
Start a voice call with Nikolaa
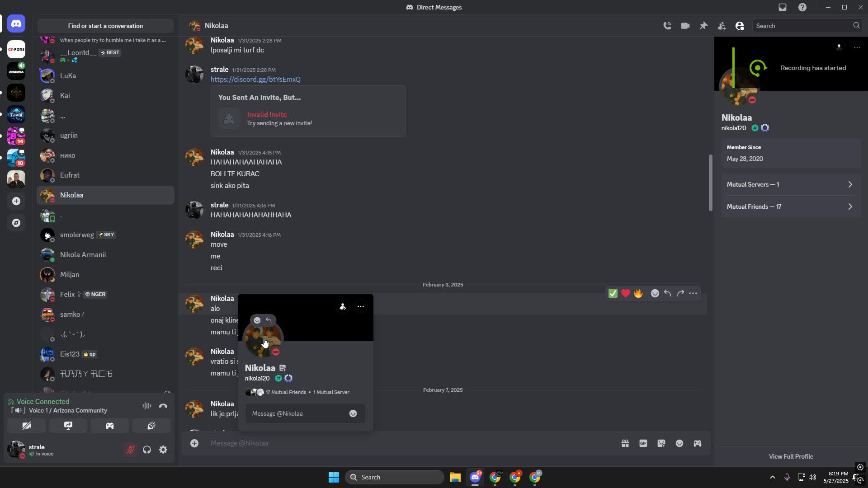click(667, 26)
